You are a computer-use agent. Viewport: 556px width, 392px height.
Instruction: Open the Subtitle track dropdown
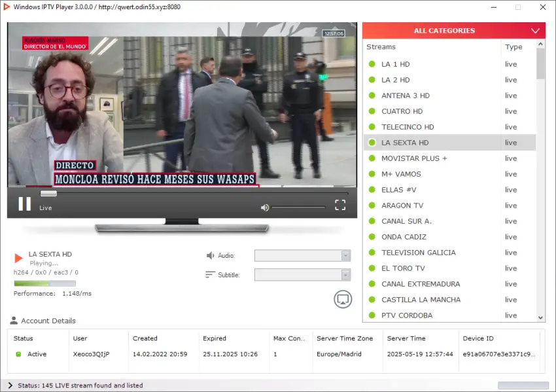tap(302, 275)
